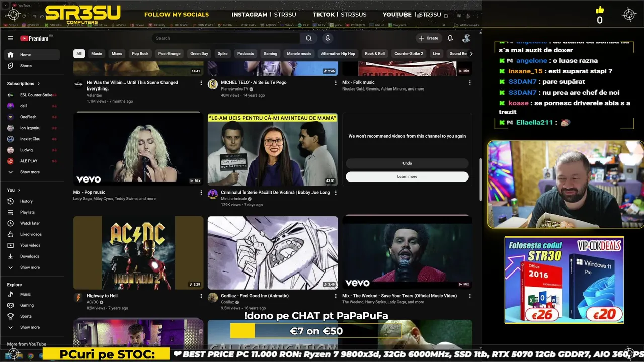Open the Gorillaz Feel Good Inc thumbnail

point(273,253)
